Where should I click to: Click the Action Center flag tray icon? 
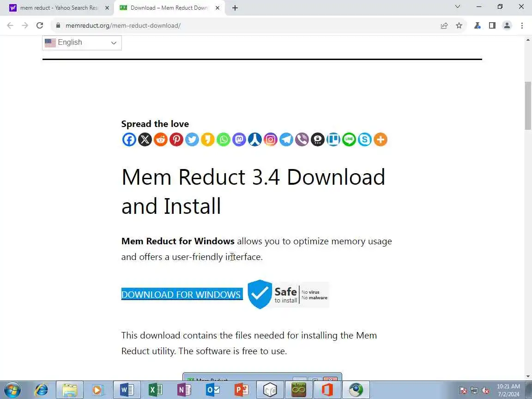(x=463, y=391)
